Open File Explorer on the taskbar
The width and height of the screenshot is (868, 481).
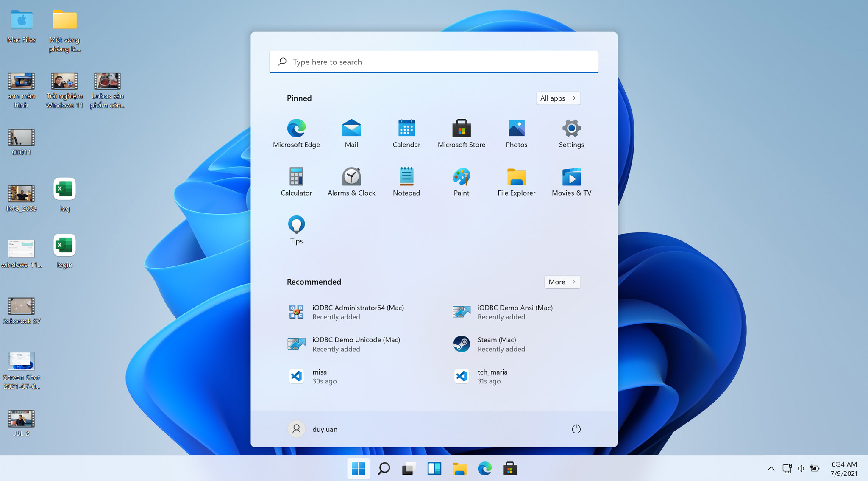[x=459, y=469]
